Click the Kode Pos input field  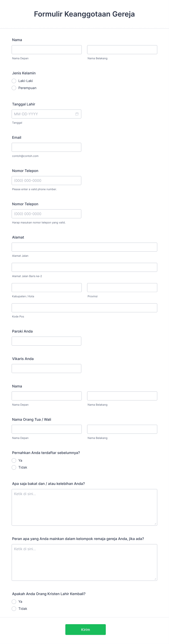point(84,307)
